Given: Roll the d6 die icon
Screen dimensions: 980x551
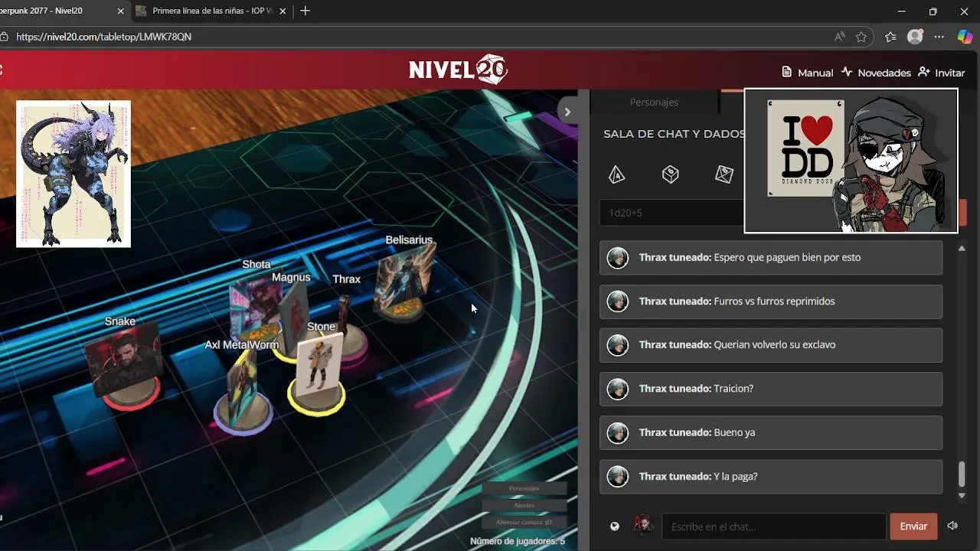Looking at the screenshot, I should pyautogui.click(x=671, y=175).
